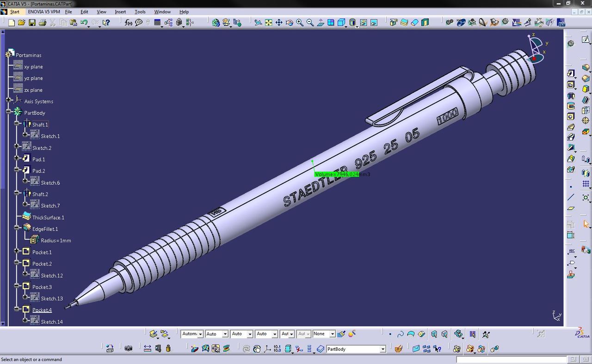
Task: Click the Measure Between icon
Action: (x=148, y=349)
